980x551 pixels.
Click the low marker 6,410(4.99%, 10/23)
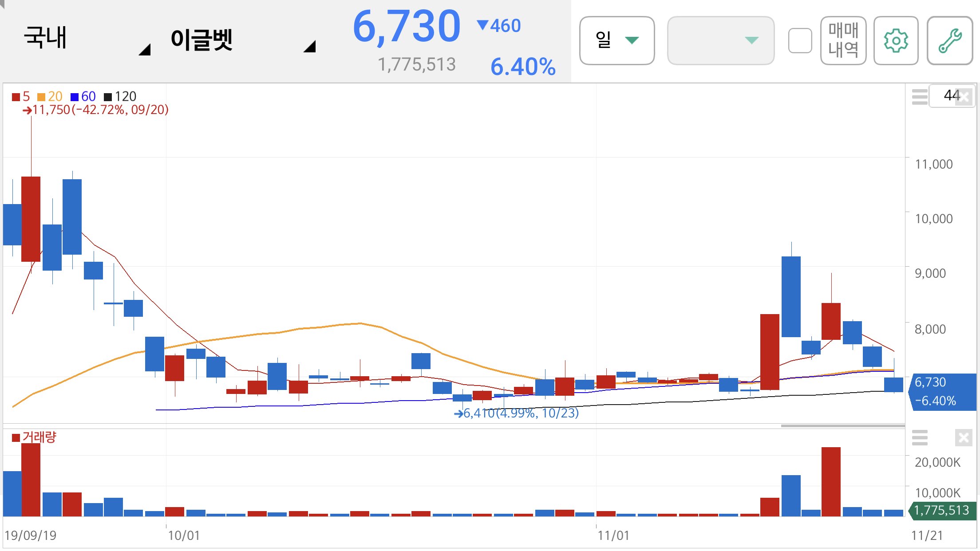coord(516,413)
